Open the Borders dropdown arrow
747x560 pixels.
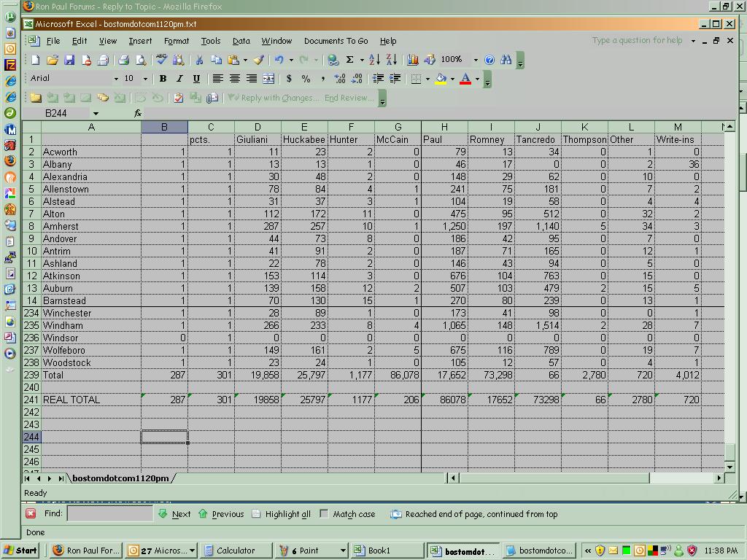(427, 79)
